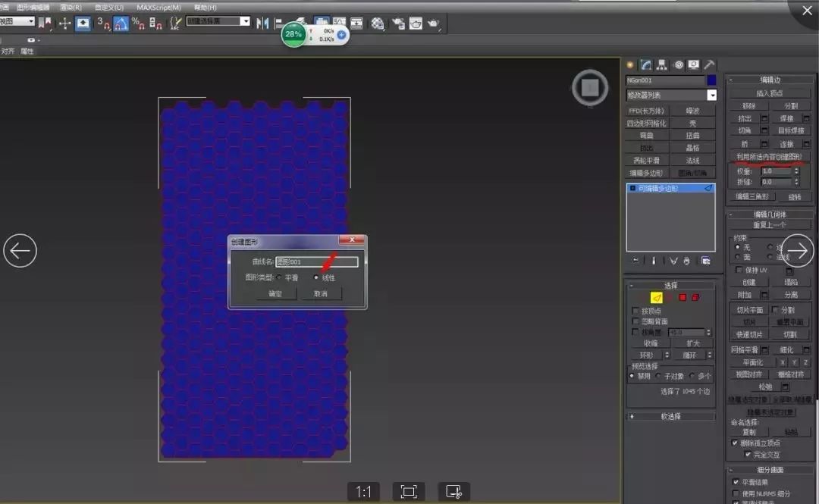Click the edit named selection sets icon

[175, 23]
